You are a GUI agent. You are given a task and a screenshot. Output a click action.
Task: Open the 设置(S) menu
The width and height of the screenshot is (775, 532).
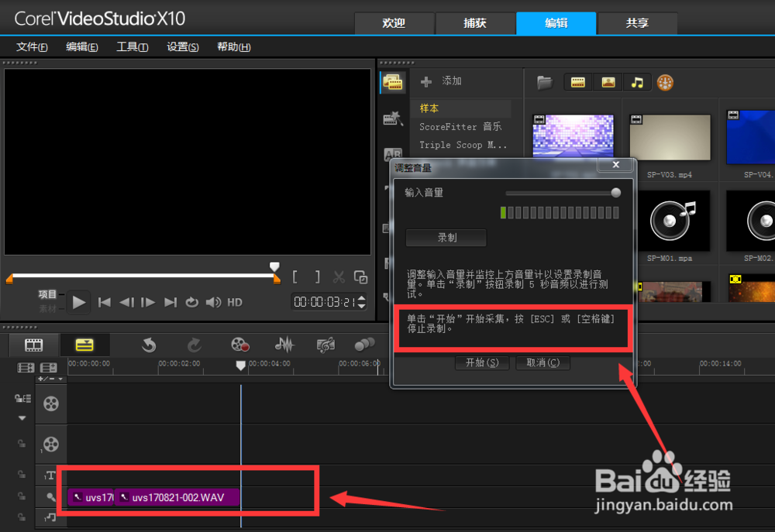(183, 47)
